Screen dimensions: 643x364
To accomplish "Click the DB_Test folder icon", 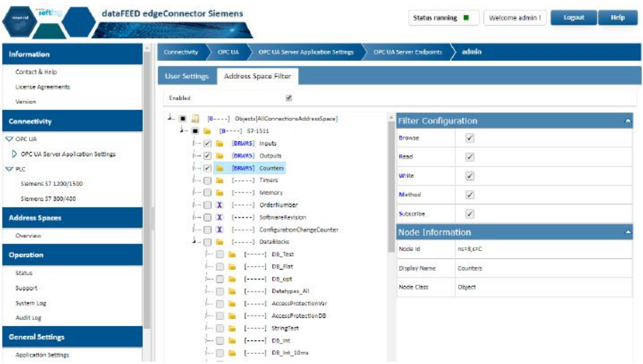I will (x=232, y=254).
